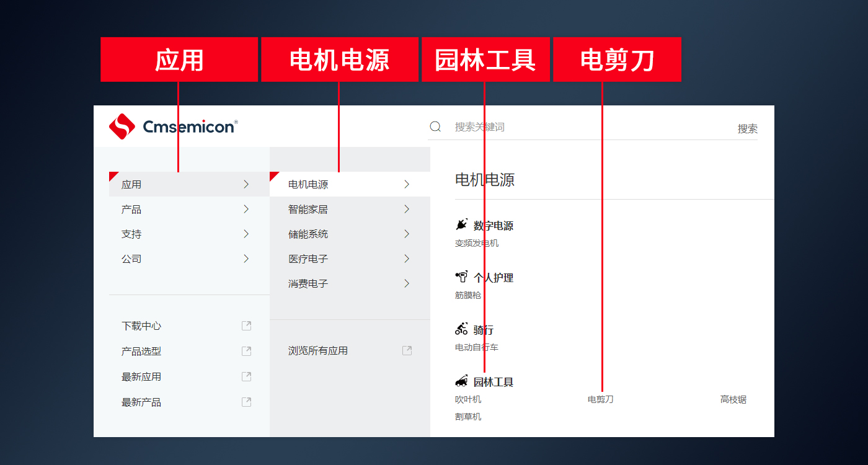Expand the 电机电源 submenu chevron
The image size is (868, 465).
tap(407, 184)
